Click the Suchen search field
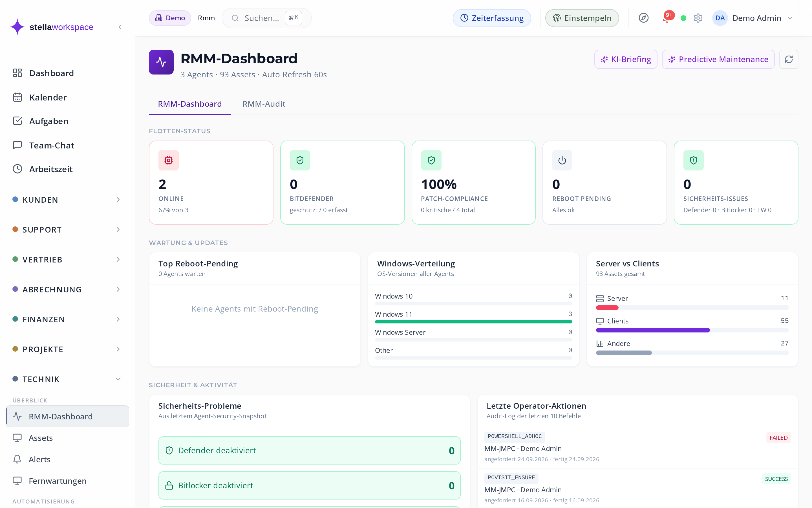Image resolution: width=812 pixels, height=508 pixels. (x=266, y=18)
